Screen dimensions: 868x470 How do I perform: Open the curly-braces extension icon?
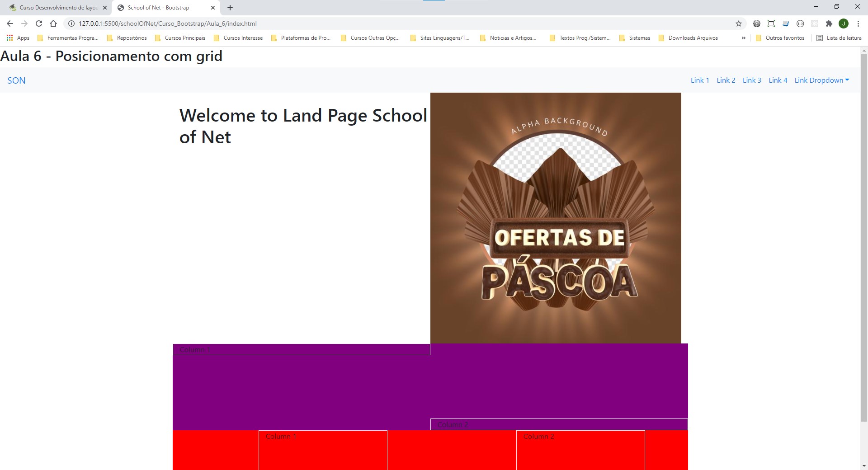(x=800, y=23)
